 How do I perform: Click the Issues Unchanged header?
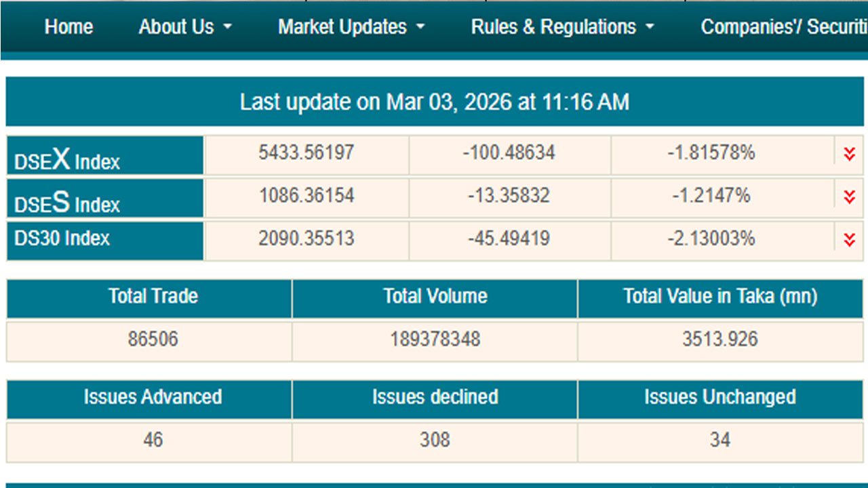pyautogui.click(x=720, y=397)
